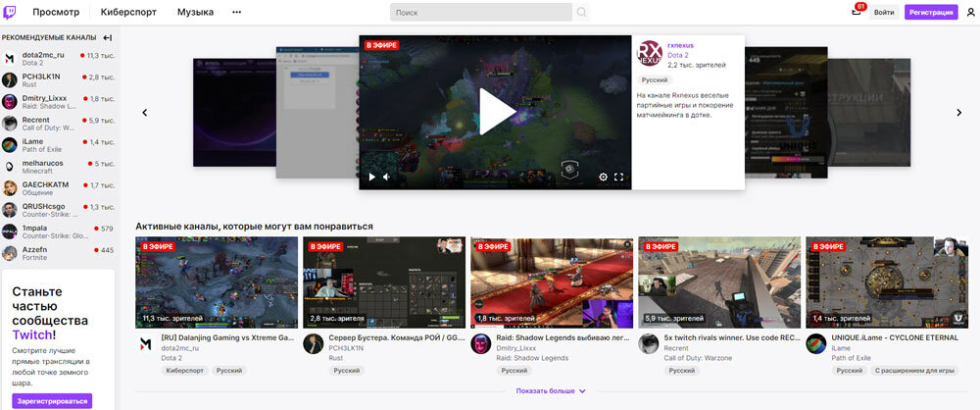980x410 pixels.
Task: Click the Русский tag in featured panel
Action: pyautogui.click(x=655, y=80)
